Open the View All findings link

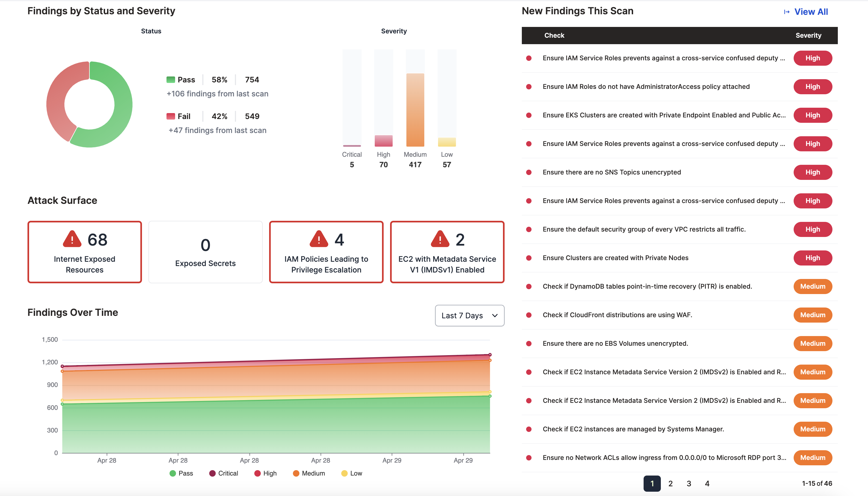click(x=811, y=12)
